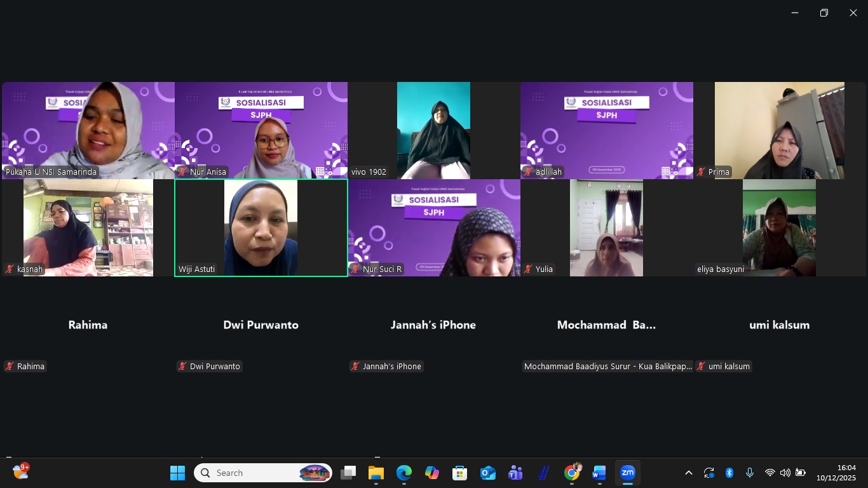Click the Task View icon
This screenshot has width=868, height=488.
point(348,473)
